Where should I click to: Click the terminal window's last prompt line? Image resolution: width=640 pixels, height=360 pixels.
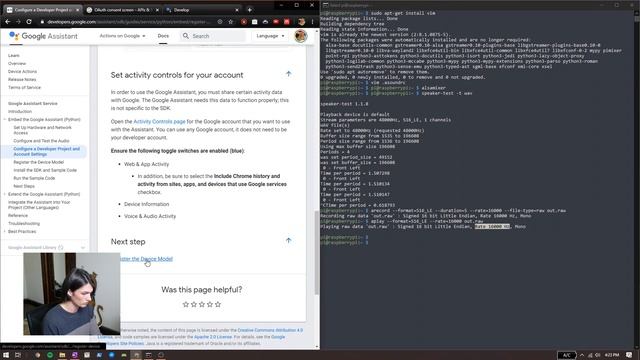(344, 242)
